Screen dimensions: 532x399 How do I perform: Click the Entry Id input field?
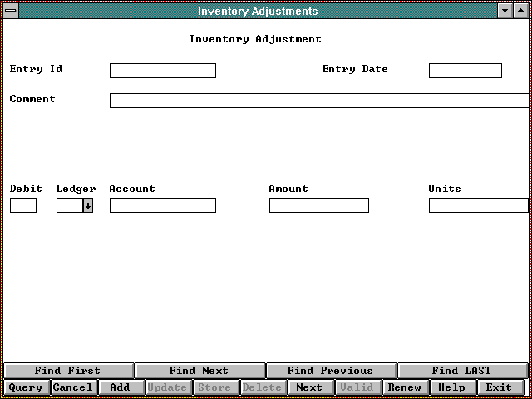(162, 71)
